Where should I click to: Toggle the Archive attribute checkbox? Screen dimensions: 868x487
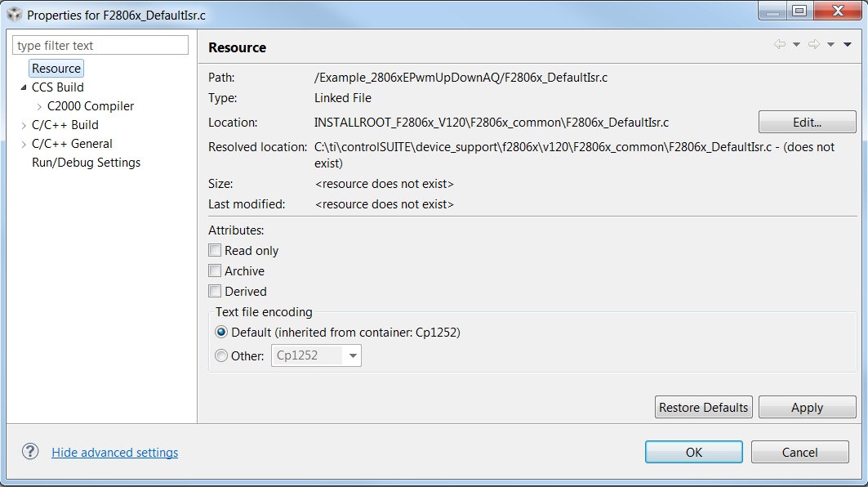pyautogui.click(x=215, y=271)
